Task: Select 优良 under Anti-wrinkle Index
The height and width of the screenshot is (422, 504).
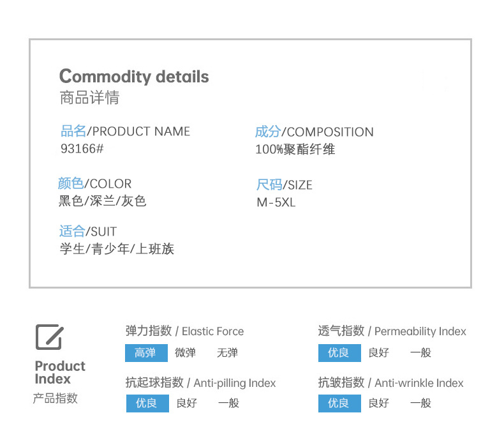Action: pos(339,403)
